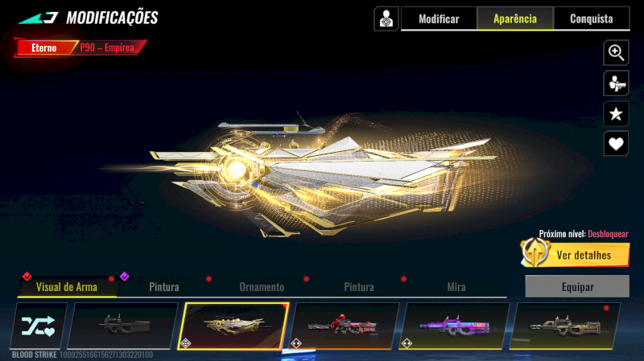Pick the purple P90 skin thumbnail

pyautogui.click(x=455, y=326)
